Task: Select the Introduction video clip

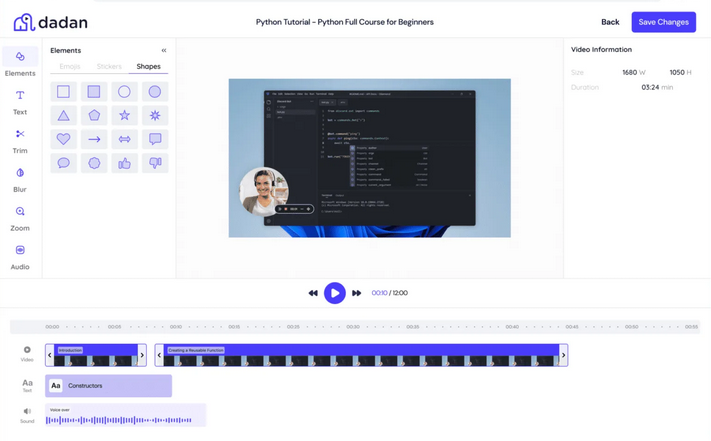Action: (96, 355)
